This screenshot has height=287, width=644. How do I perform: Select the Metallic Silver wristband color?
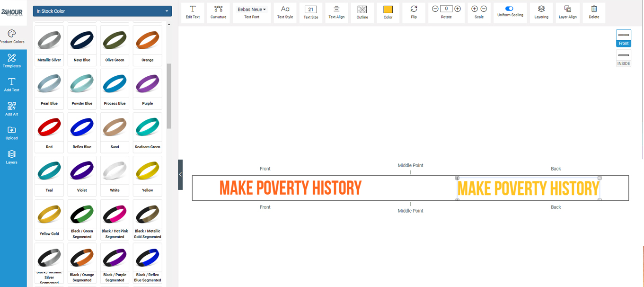pos(49,45)
